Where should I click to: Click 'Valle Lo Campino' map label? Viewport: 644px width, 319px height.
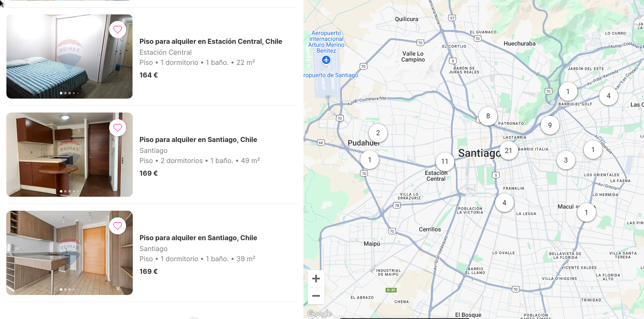pos(413,56)
